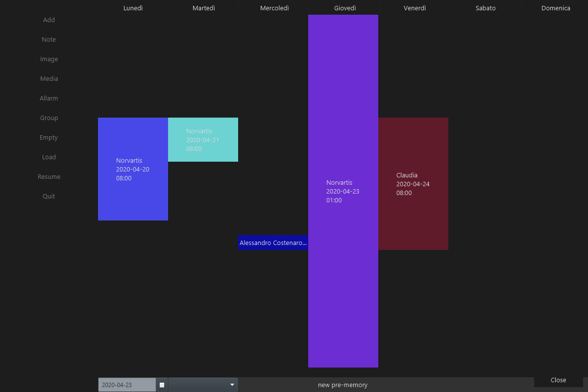Click Empty in the sidebar
This screenshot has width=588, height=392.
(49, 138)
